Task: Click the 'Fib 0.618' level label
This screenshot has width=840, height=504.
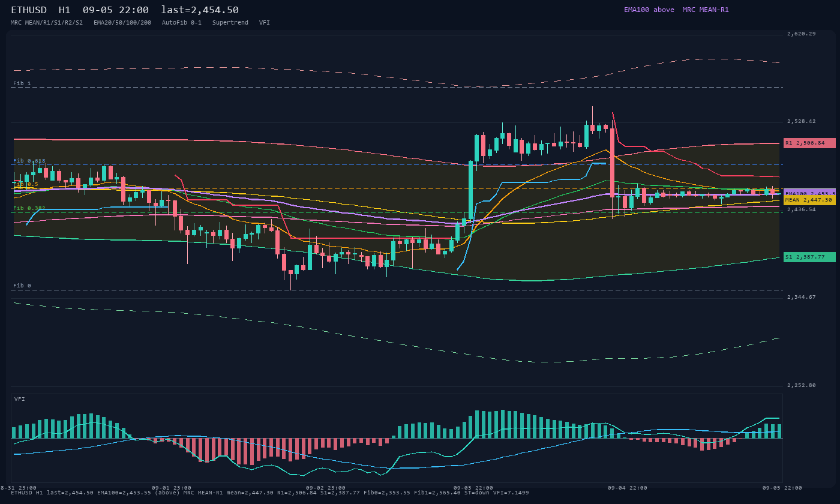Action: point(29,161)
